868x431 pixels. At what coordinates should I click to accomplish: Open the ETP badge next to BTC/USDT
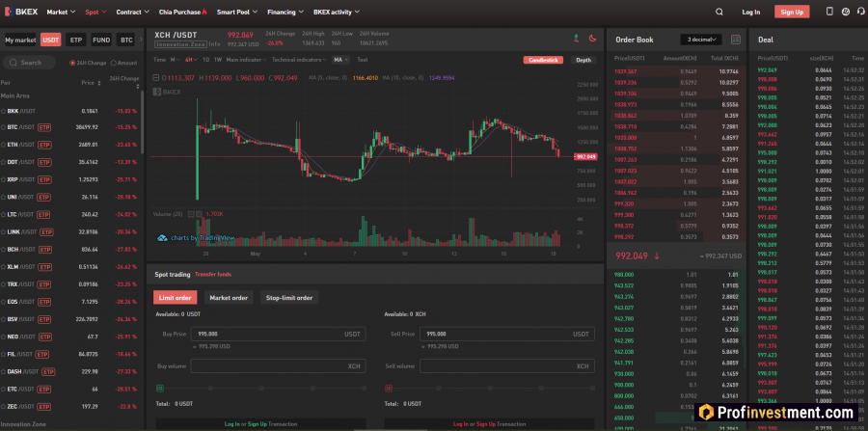click(x=44, y=127)
